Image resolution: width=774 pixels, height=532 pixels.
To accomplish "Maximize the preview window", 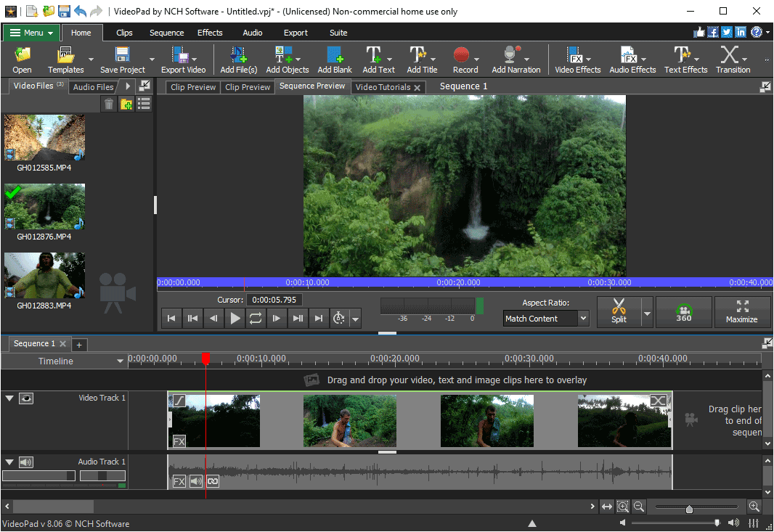I will pyautogui.click(x=741, y=312).
